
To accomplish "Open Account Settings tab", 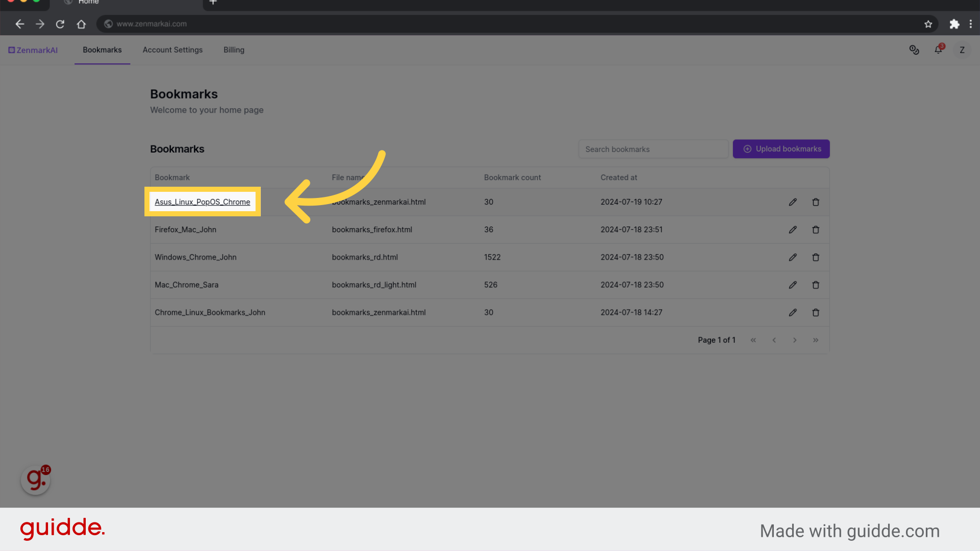I will point(173,50).
